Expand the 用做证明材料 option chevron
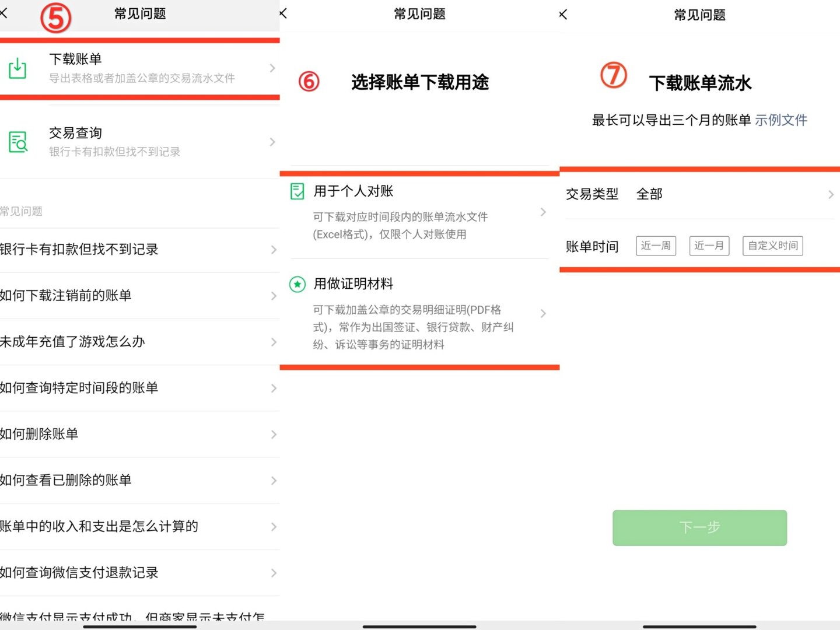The image size is (840, 630). click(x=543, y=314)
